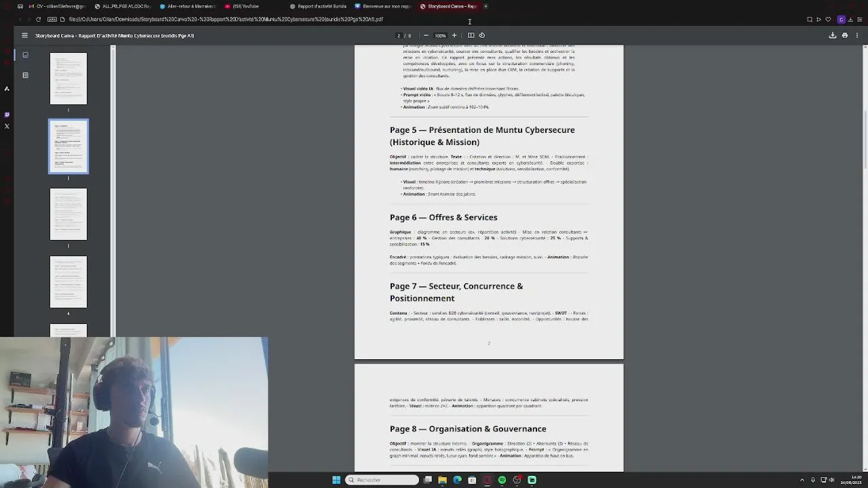Click the Windows Rechercher search box
Screen dimensions: 868x488
[x=382, y=480]
